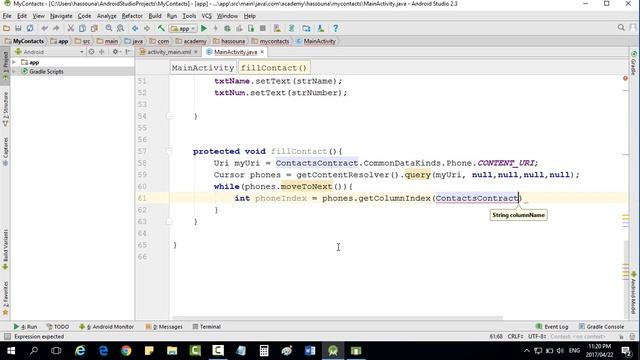This screenshot has height=360, width=640.
Task: Click the Open folder toolbar icon
Action: 7,28
